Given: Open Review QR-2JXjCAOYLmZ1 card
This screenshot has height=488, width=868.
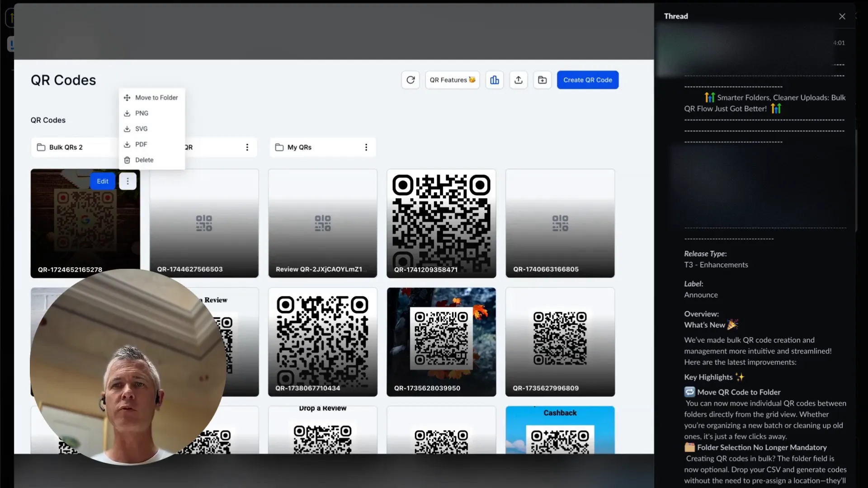Looking at the screenshot, I should click(x=323, y=223).
